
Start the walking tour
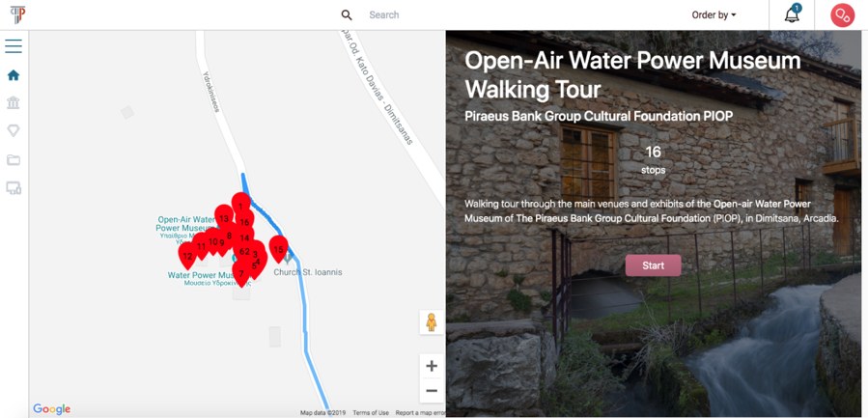pyautogui.click(x=654, y=265)
